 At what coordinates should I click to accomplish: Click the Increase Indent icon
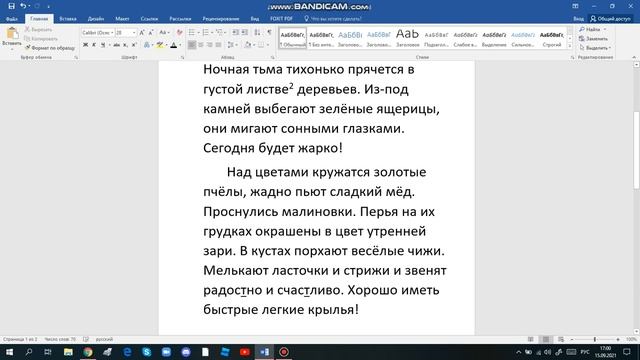pyautogui.click(x=244, y=32)
